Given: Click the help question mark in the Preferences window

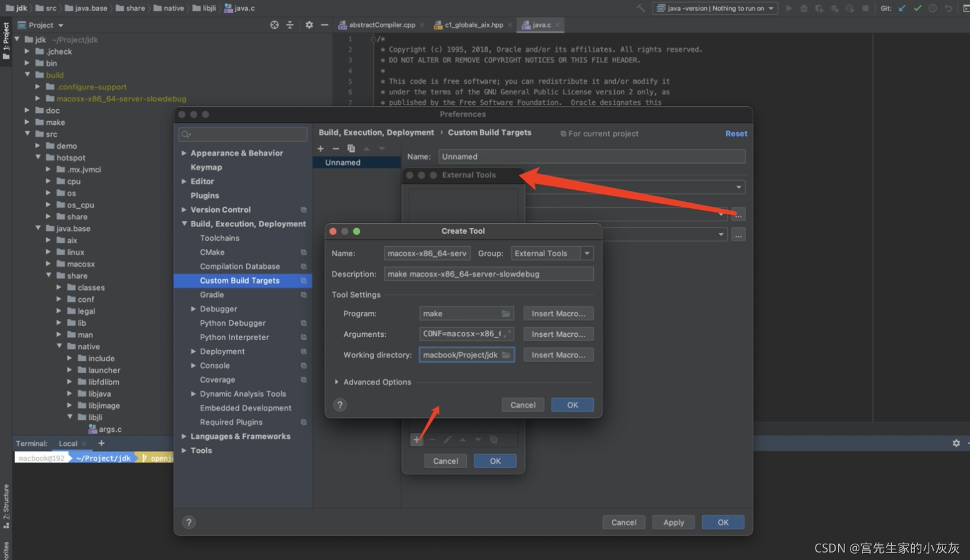Looking at the screenshot, I should coord(189,522).
